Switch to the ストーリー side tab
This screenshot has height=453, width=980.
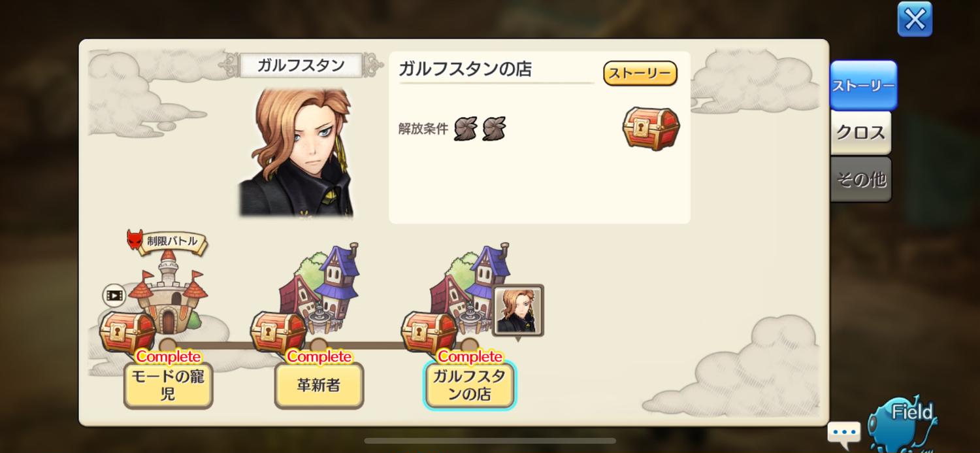click(x=863, y=86)
